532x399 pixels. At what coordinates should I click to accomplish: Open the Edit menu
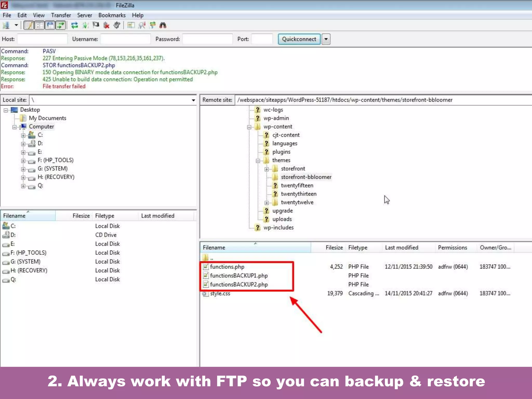click(22, 15)
